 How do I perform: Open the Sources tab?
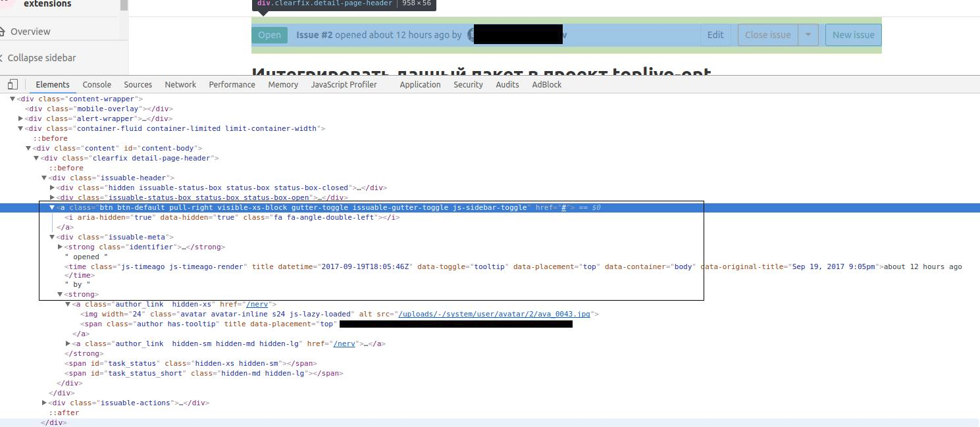[x=138, y=84]
